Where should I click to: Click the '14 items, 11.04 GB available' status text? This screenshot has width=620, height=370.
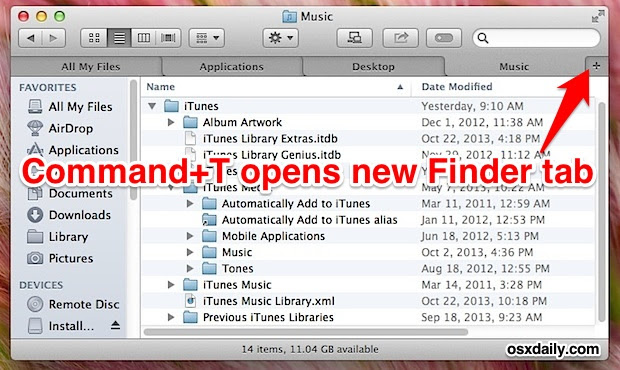[x=310, y=349]
